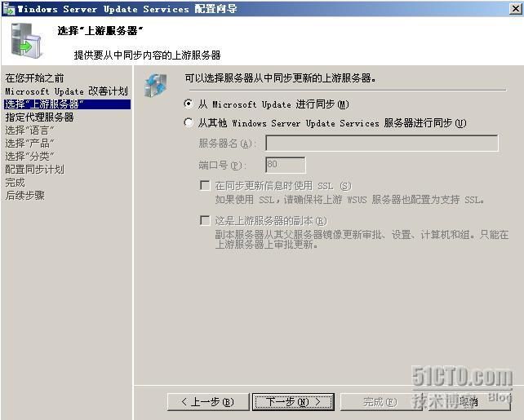Select sync from other WSUS server radio
The width and height of the screenshot is (524, 420).
point(189,122)
